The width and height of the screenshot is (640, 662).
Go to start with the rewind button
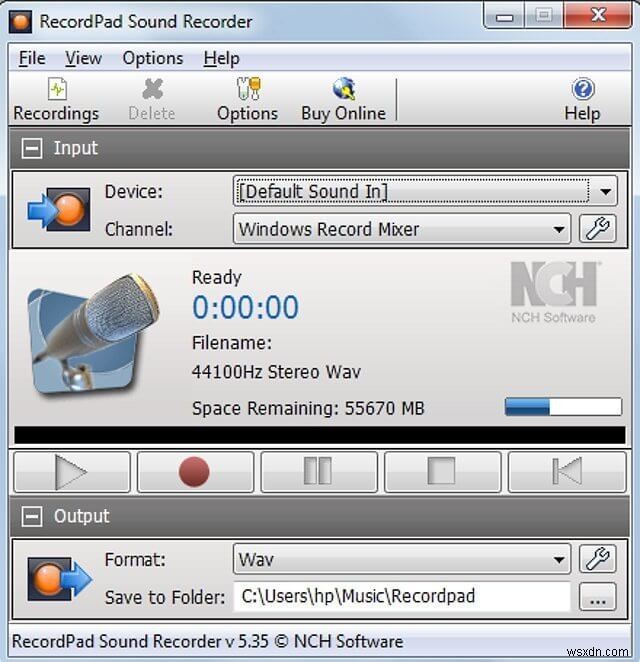tap(567, 472)
